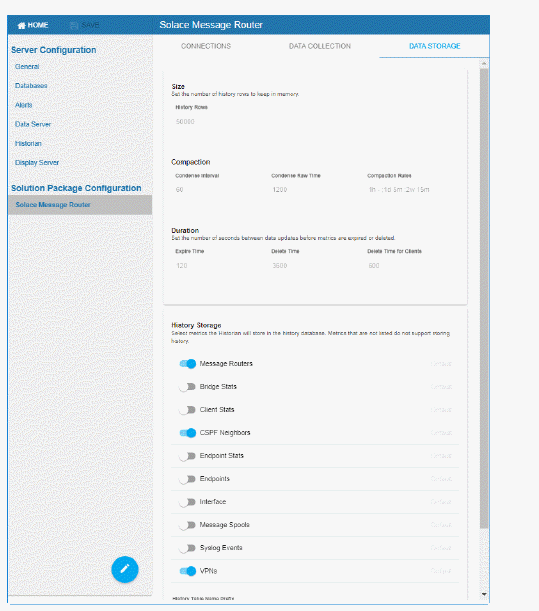
Task: Click the scrollbar up arrow
Action: tap(484, 63)
